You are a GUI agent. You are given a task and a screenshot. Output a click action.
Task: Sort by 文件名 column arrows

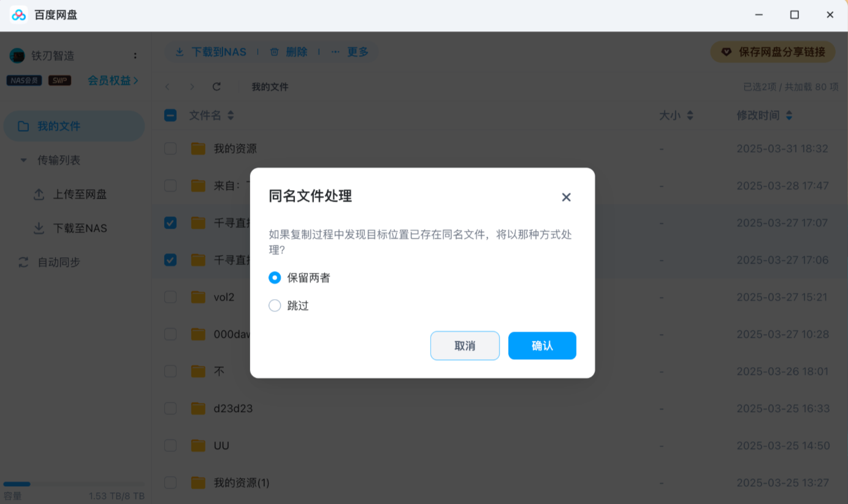tap(231, 115)
